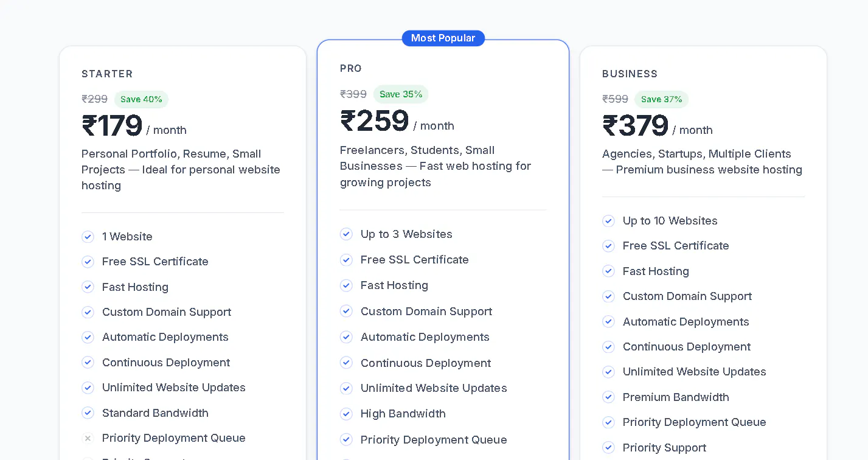868x460 pixels.
Task: Click Business 'Unlimited Website Updates' feature text
Action: (695, 372)
